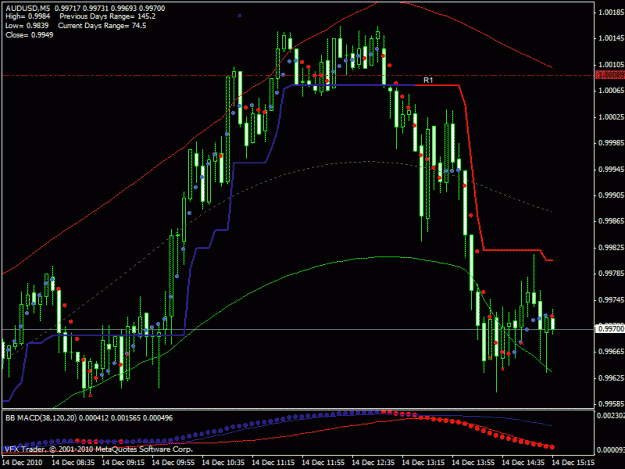The height and width of the screenshot is (469, 625).
Task: Click price axis value 1.00025
Action: pos(611,117)
